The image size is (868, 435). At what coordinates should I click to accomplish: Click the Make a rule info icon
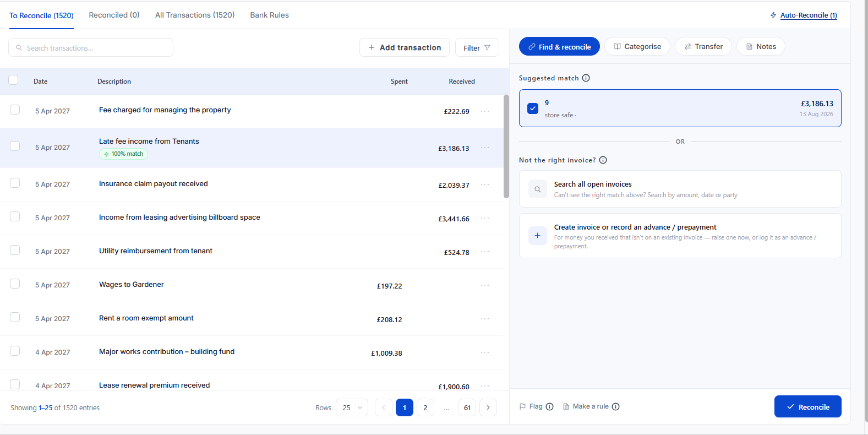616,407
